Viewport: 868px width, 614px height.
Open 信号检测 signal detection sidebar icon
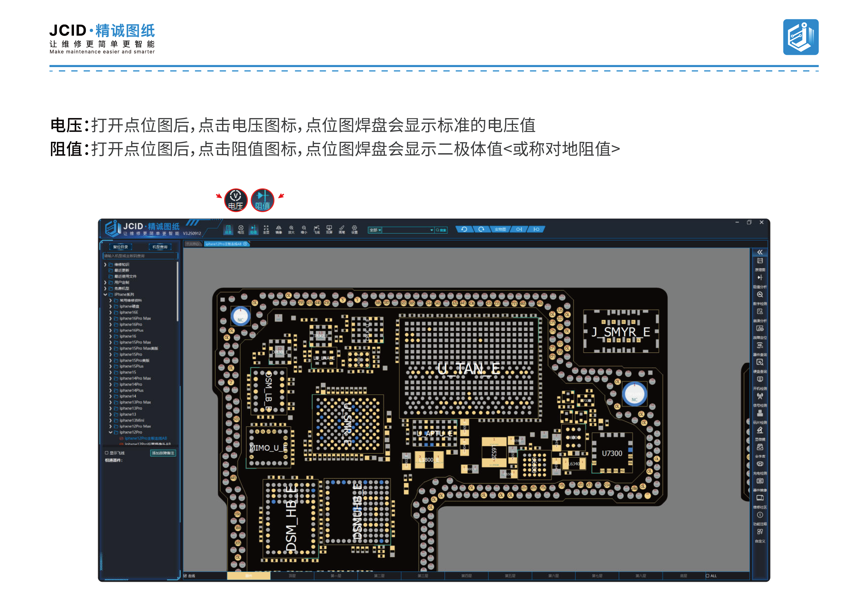[x=759, y=399]
